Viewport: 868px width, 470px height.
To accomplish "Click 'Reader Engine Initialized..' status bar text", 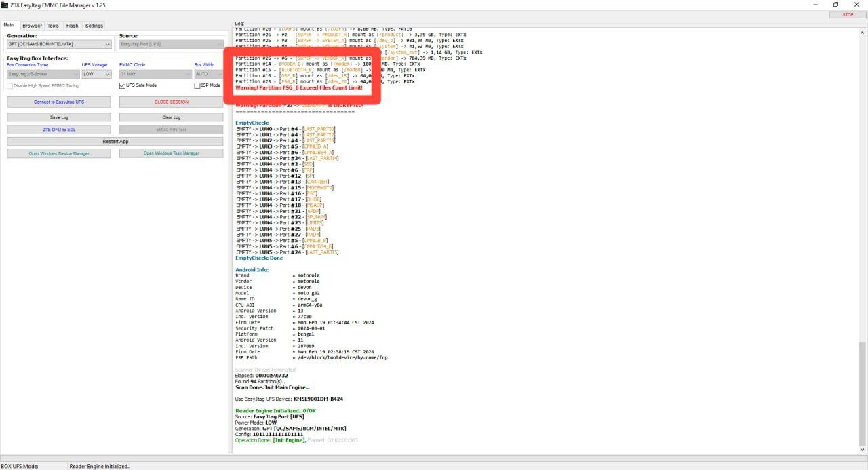I will coord(100,466).
